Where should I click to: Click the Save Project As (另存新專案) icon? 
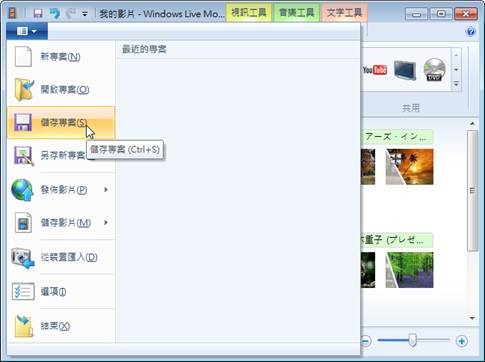(23, 156)
